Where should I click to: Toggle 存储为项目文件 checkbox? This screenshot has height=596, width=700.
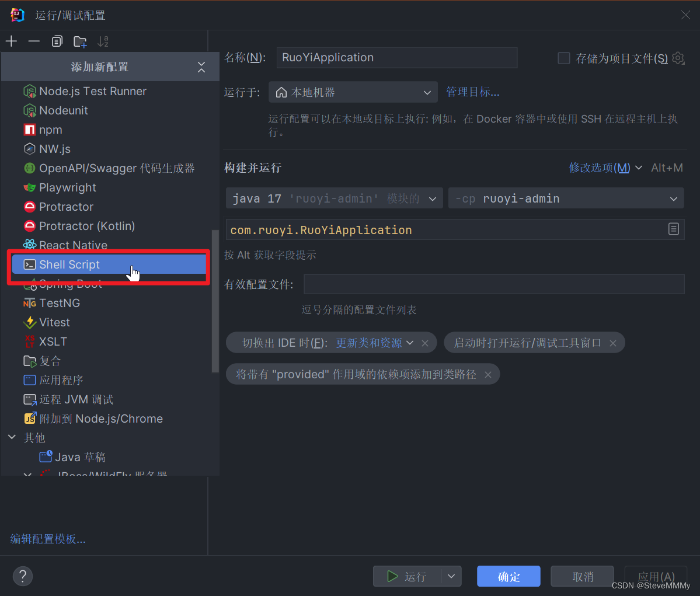[x=564, y=58]
